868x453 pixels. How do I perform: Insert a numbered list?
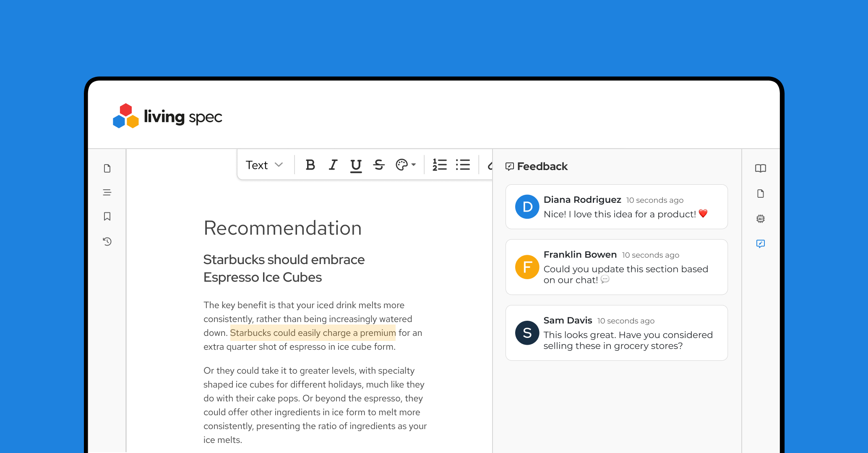click(x=439, y=165)
